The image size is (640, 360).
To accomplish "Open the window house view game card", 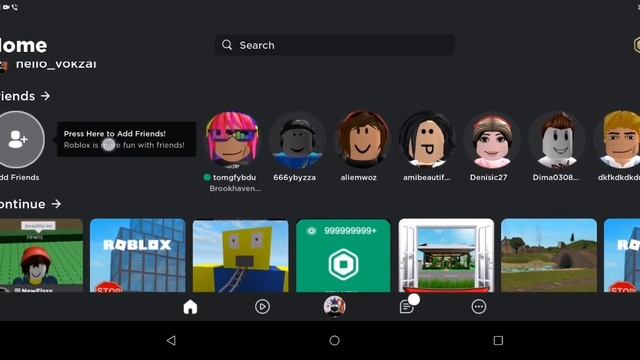I will tap(446, 256).
